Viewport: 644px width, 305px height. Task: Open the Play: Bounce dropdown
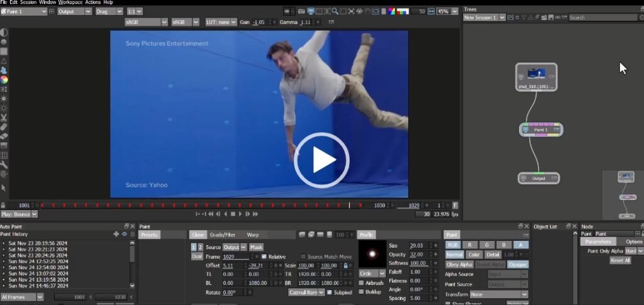(x=19, y=214)
